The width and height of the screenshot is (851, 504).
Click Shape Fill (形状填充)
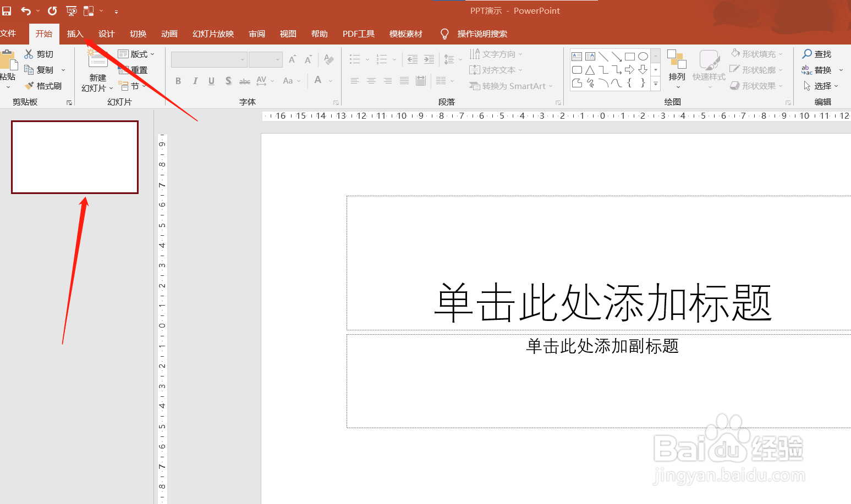coord(756,53)
